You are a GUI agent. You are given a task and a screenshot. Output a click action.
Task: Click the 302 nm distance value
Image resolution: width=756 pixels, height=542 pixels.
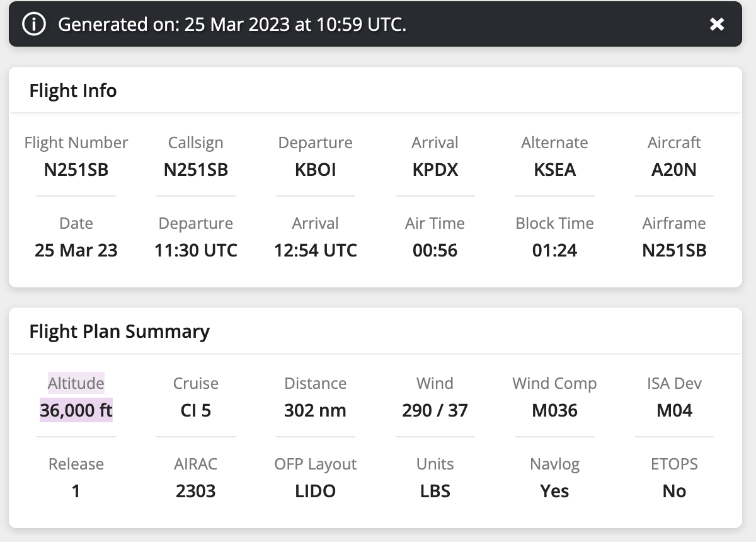pyautogui.click(x=315, y=410)
